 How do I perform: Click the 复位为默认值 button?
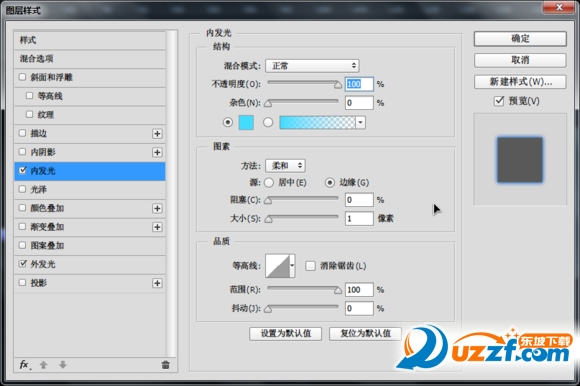tap(365, 333)
